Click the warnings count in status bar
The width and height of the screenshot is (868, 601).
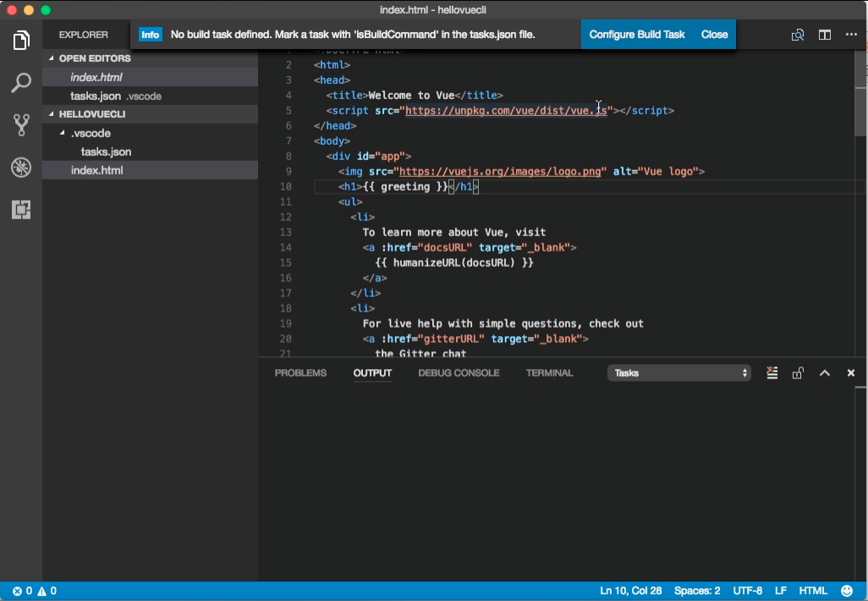[x=47, y=591]
